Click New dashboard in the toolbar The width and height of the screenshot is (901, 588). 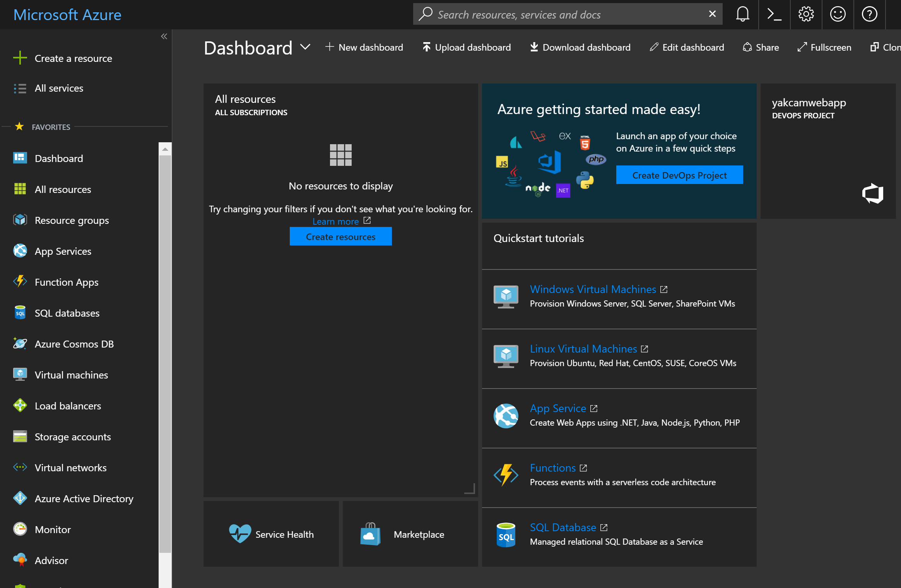[x=364, y=47]
